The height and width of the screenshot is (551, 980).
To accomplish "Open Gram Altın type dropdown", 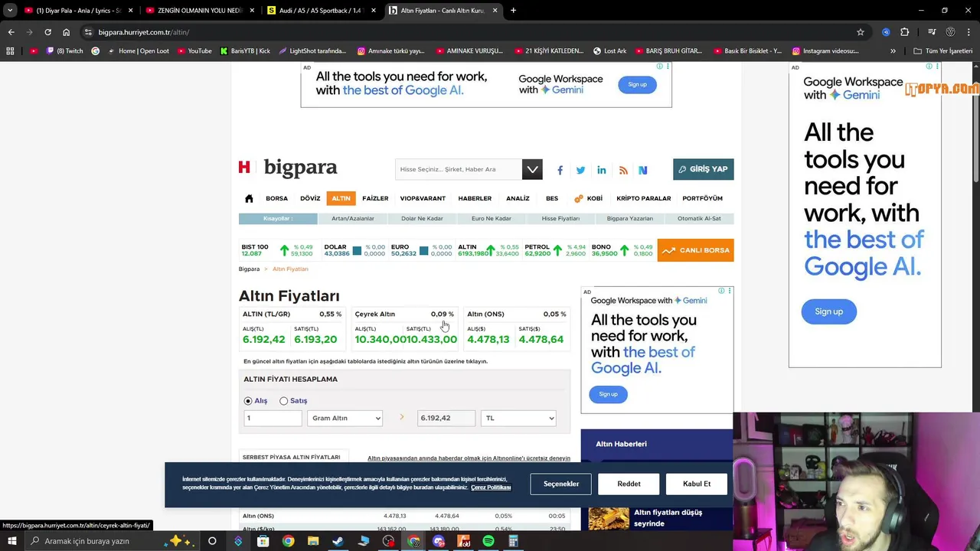I will click(345, 418).
